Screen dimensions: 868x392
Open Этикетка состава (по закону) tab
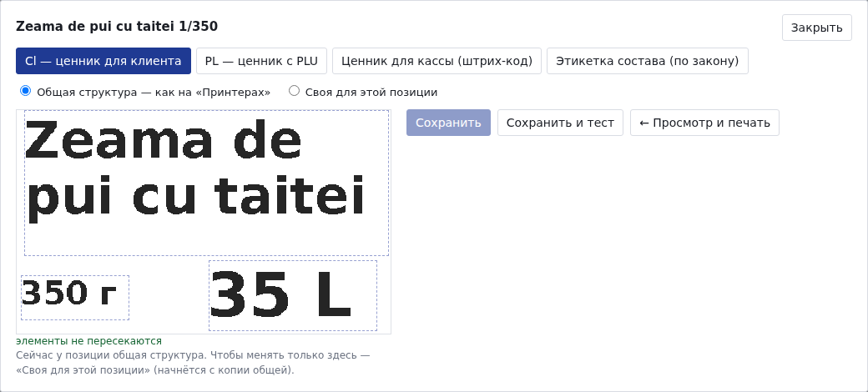[x=647, y=61]
